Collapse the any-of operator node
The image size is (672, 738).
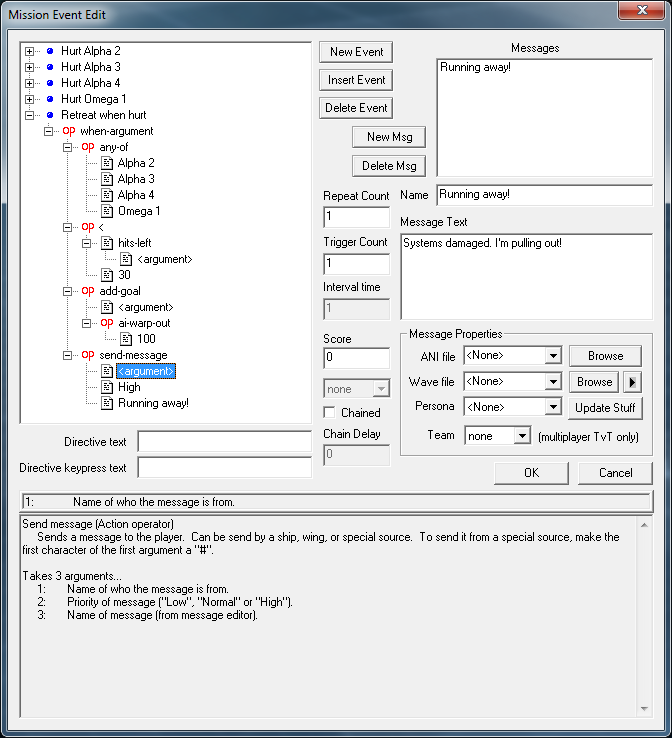pos(67,147)
